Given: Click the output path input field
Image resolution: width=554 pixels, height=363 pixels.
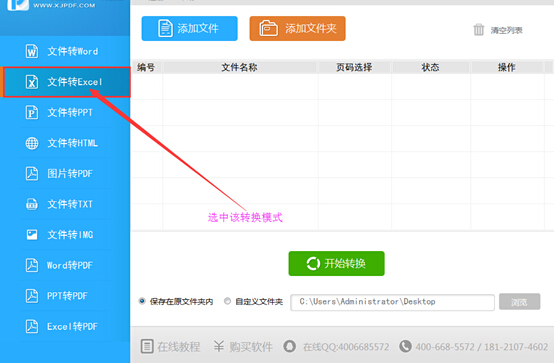Looking at the screenshot, I should [x=392, y=302].
